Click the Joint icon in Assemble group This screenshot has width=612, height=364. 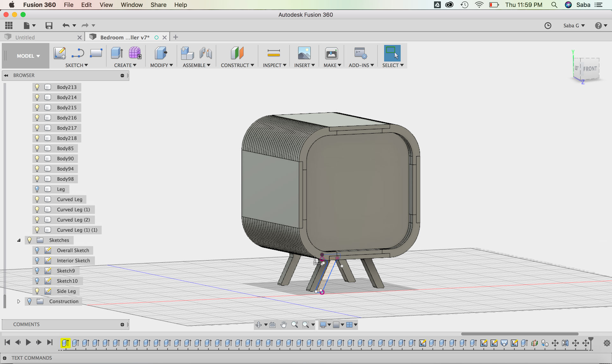coord(206,53)
